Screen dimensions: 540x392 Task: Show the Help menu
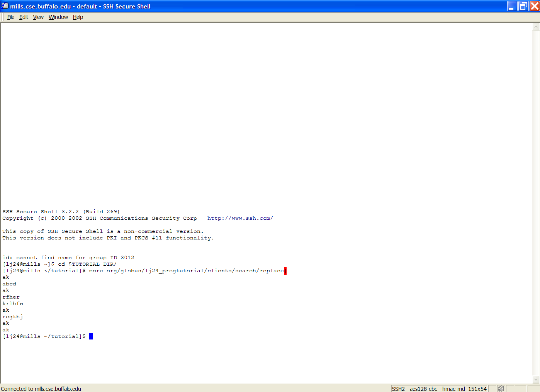click(x=78, y=17)
